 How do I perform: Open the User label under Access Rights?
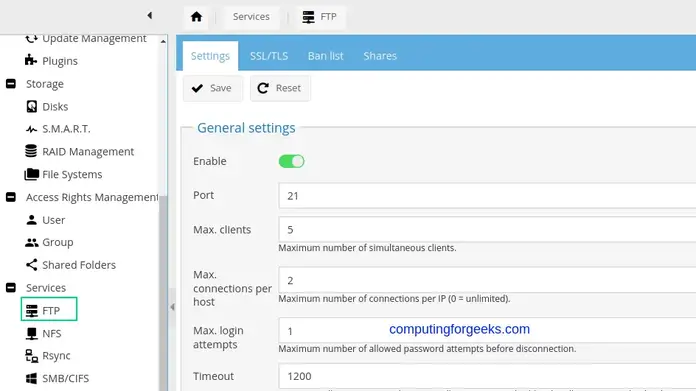point(54,220)
